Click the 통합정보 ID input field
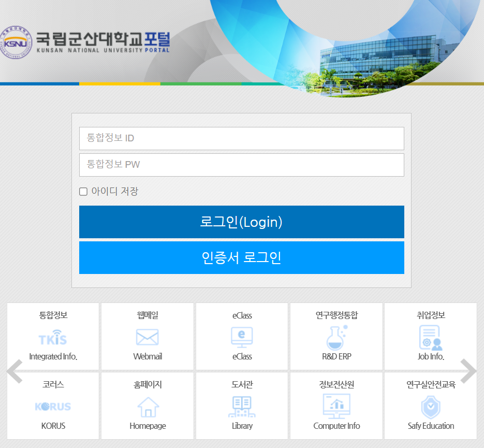 pos(242,139)
